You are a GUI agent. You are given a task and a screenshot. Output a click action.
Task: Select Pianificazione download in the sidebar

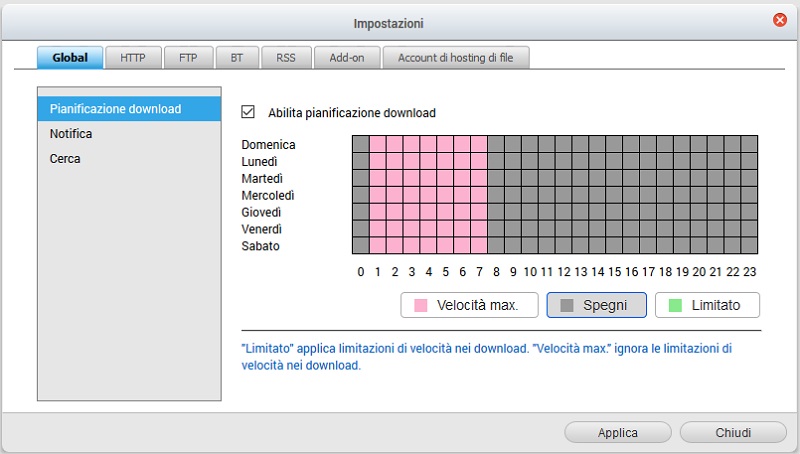click(x=116, y=109)
